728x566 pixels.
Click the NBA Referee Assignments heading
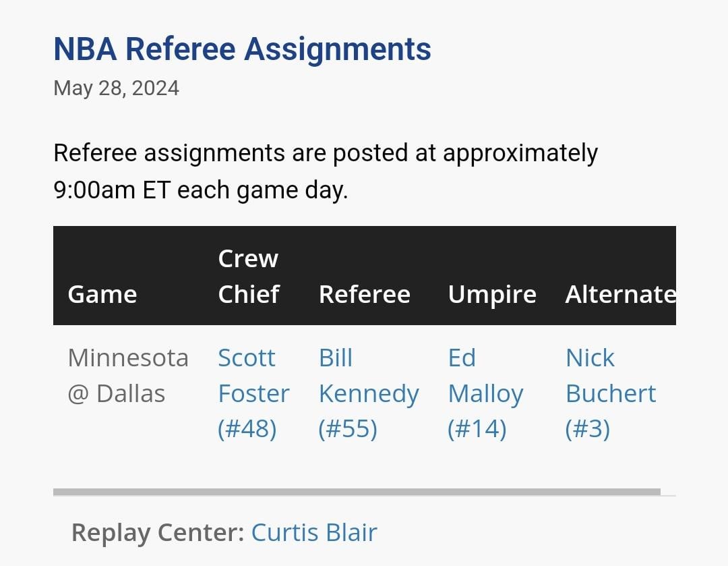click(242, 49)
